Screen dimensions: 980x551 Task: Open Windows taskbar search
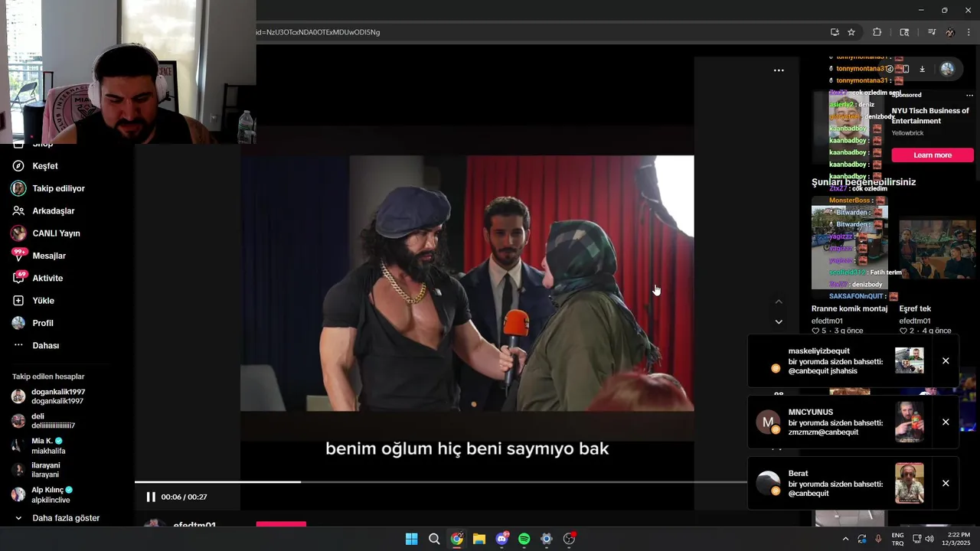point(434,539)
